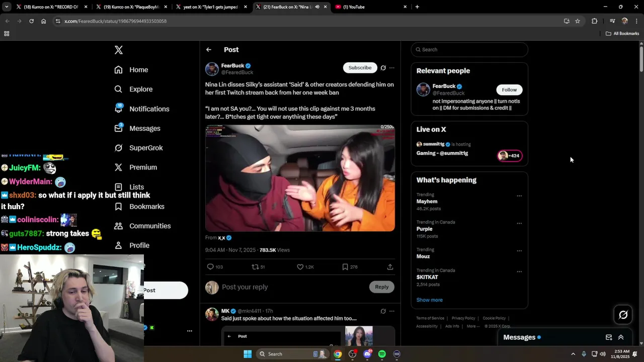Open the tab search dropdown
644x362 pixels.
6,7
